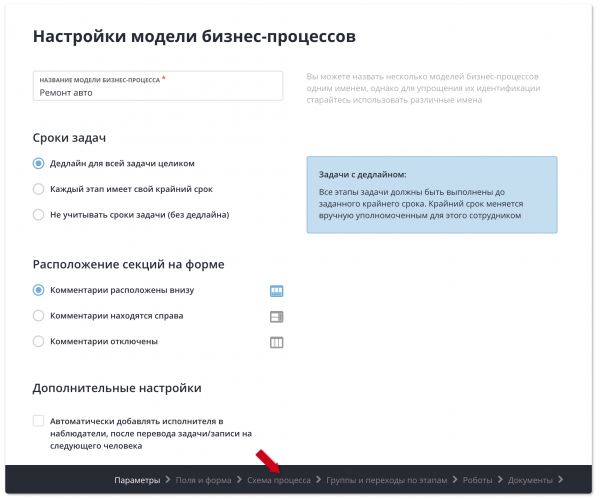Click the comments-on-right layout icon

point(277,317)
